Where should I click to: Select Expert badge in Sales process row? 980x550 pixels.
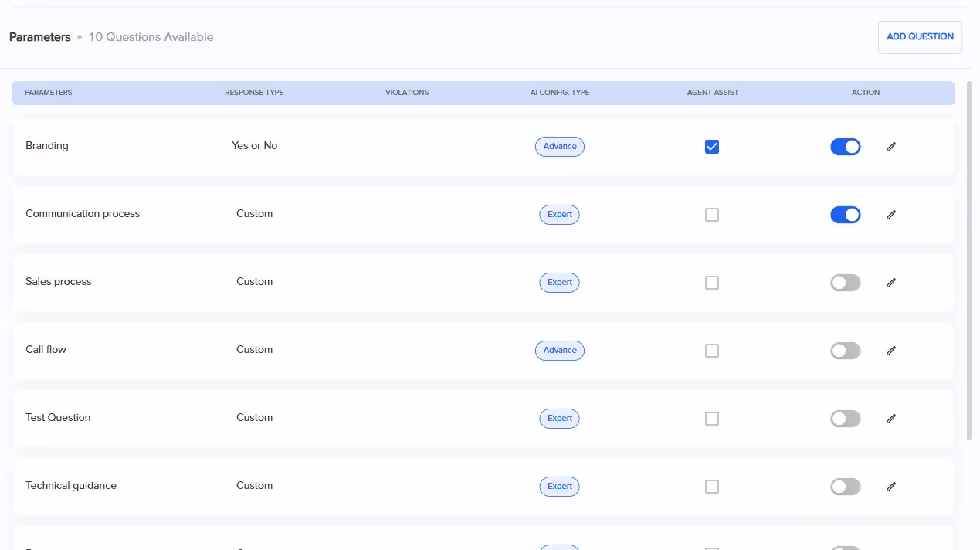click(560, 283)
